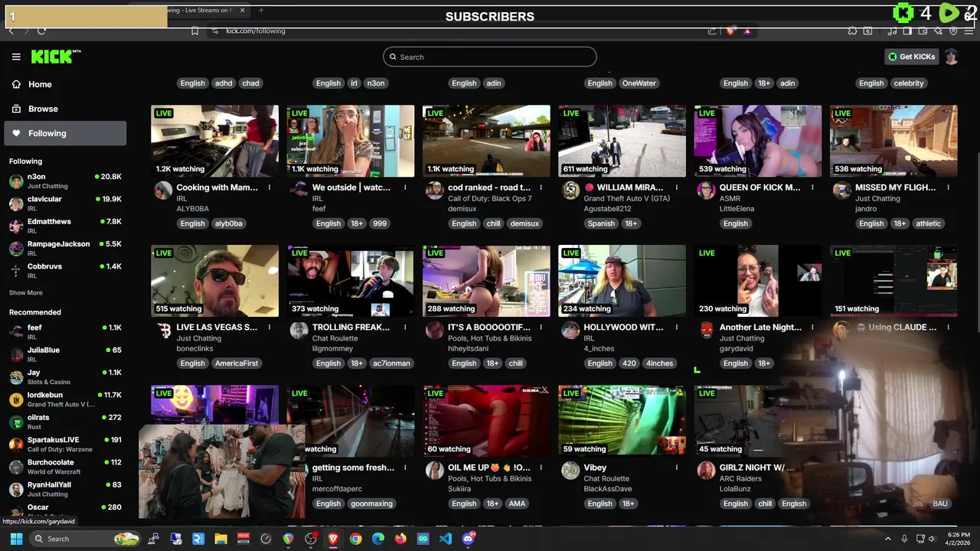980x551 pixels.
Task: Bookmark this page in the address bar
Action: (194, 31)
